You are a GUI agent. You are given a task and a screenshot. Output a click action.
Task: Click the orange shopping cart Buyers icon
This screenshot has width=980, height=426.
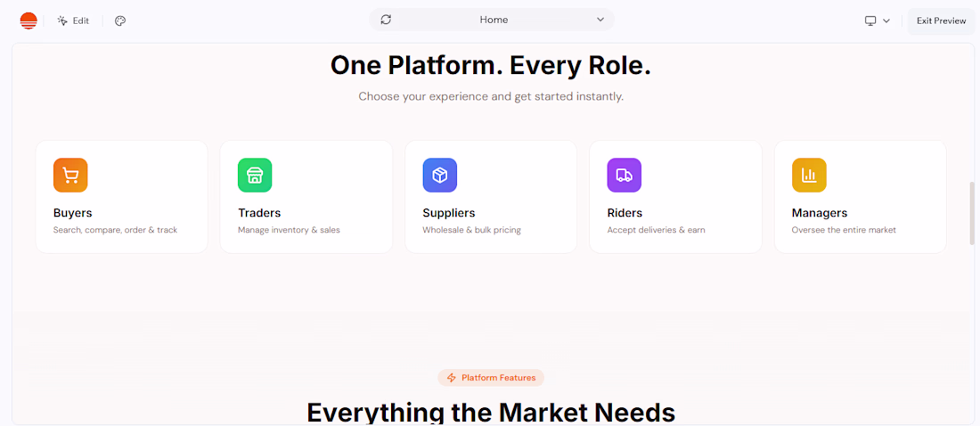coord(70,176)
